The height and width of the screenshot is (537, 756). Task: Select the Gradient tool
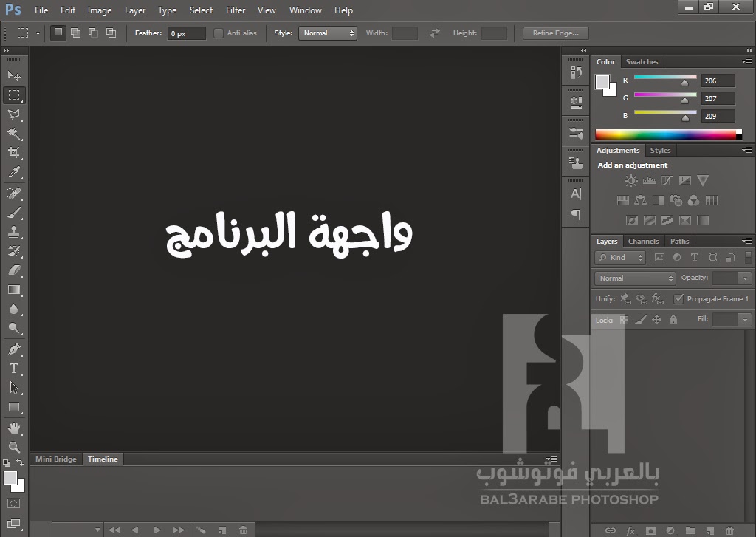click(x=14, y=290)
